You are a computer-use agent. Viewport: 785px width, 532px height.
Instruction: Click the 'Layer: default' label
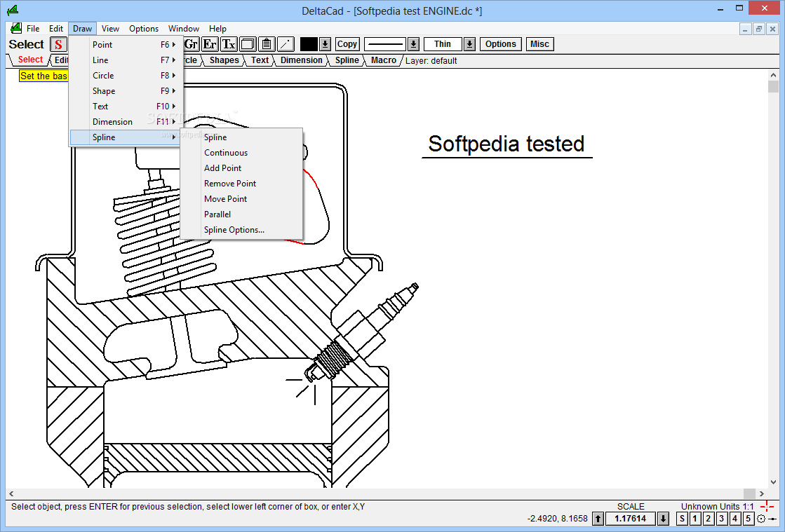(431, 61)
